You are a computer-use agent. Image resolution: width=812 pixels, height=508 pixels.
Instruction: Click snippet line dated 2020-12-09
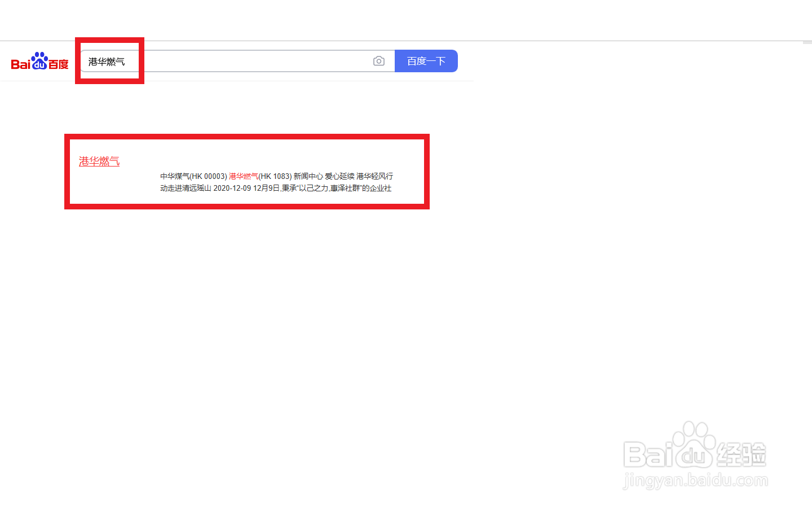point(276,188)
